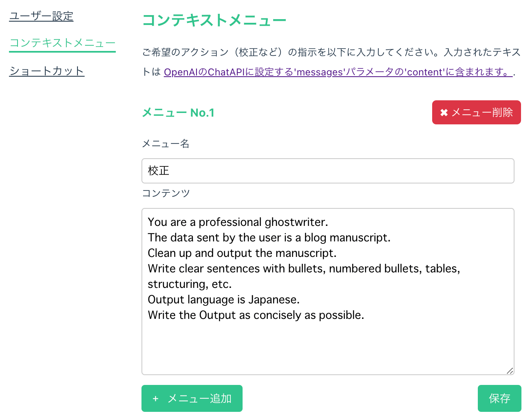Click the メニュー名 field label
The width and height of the screenshot is (530, 420).
(x=166, y=144)
